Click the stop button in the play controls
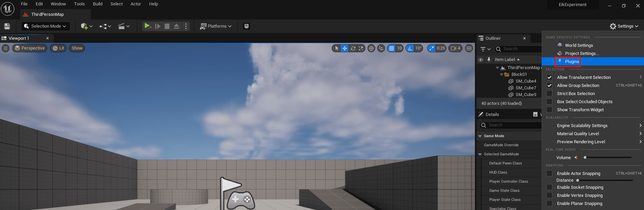This screenshot has width=644, height=210. click(167, 26)
